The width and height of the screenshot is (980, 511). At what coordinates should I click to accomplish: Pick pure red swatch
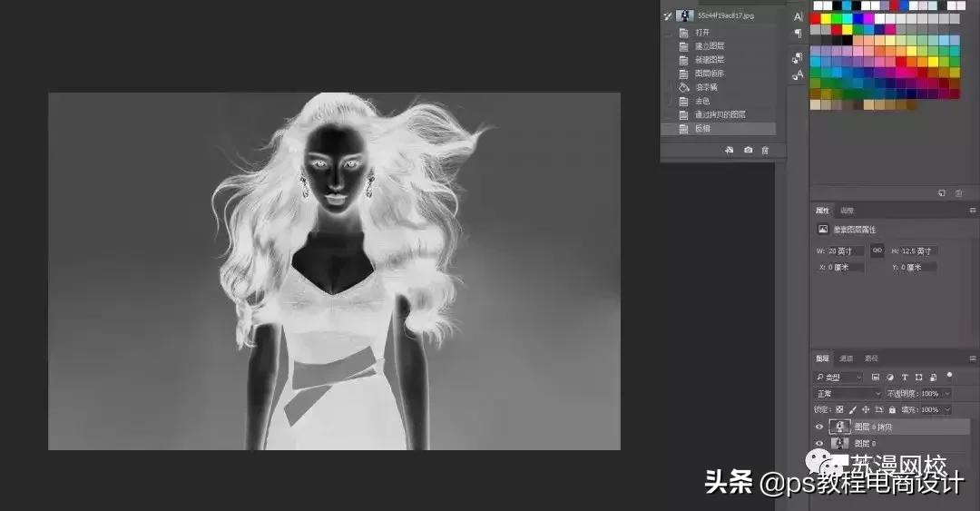(815, 19)
